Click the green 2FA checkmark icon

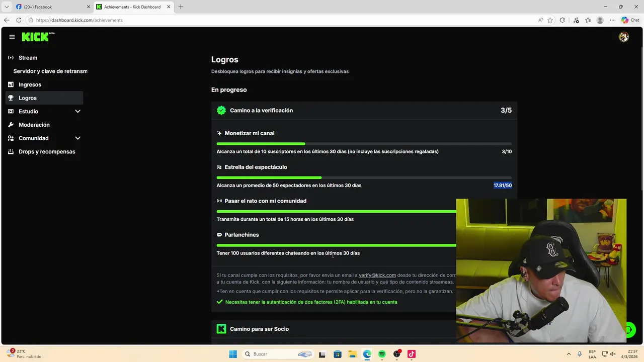point(219,302)
